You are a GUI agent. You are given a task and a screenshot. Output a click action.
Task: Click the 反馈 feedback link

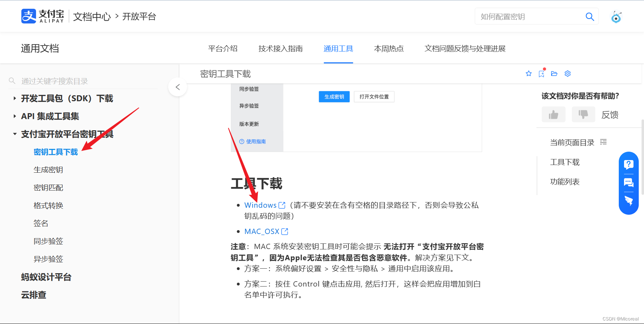click(x=610, y=115)
